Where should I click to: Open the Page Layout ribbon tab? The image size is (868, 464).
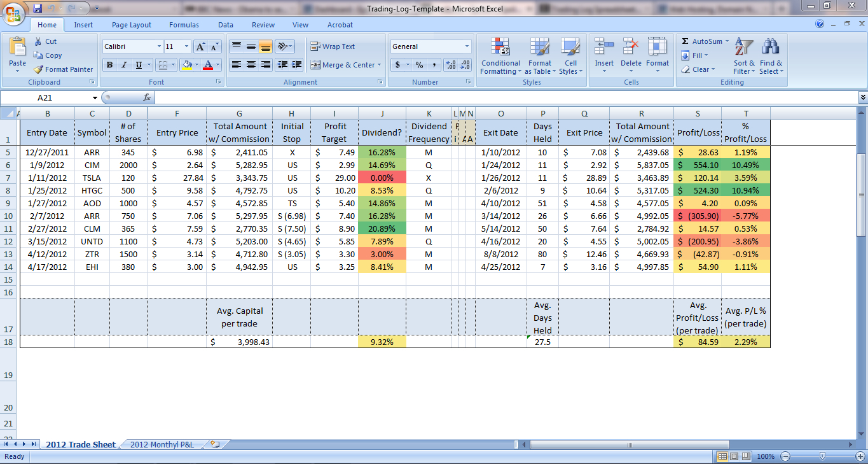pyautogui.click(x=132, y=25)
